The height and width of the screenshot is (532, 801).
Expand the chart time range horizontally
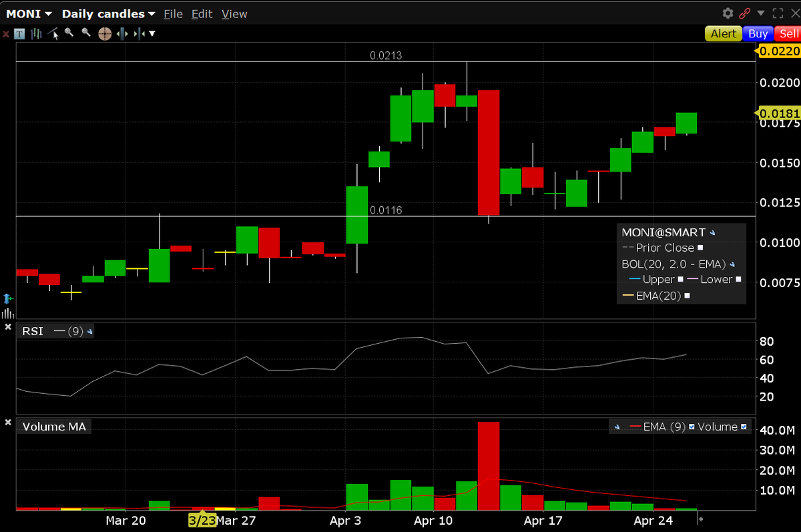(x=122, y=33)
